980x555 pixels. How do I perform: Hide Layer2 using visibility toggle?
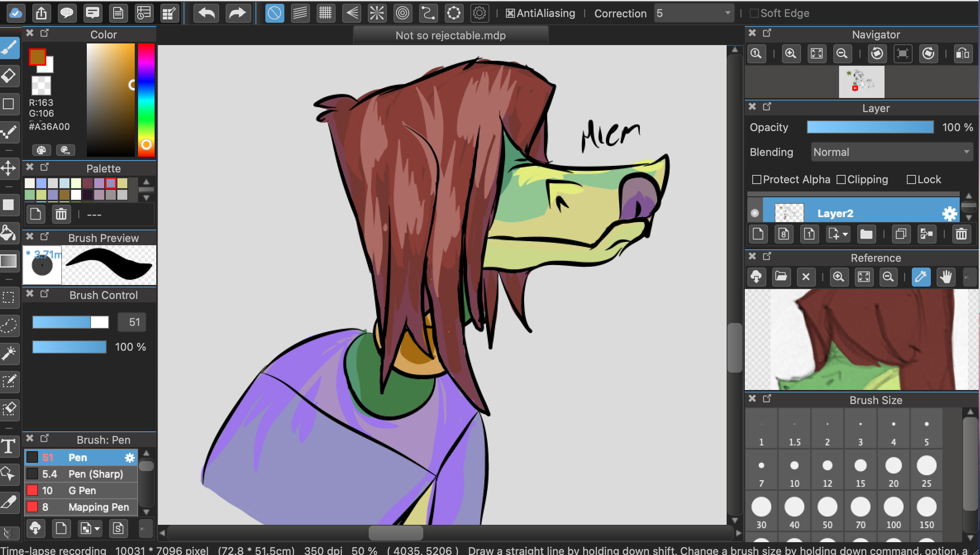(755, 213)
